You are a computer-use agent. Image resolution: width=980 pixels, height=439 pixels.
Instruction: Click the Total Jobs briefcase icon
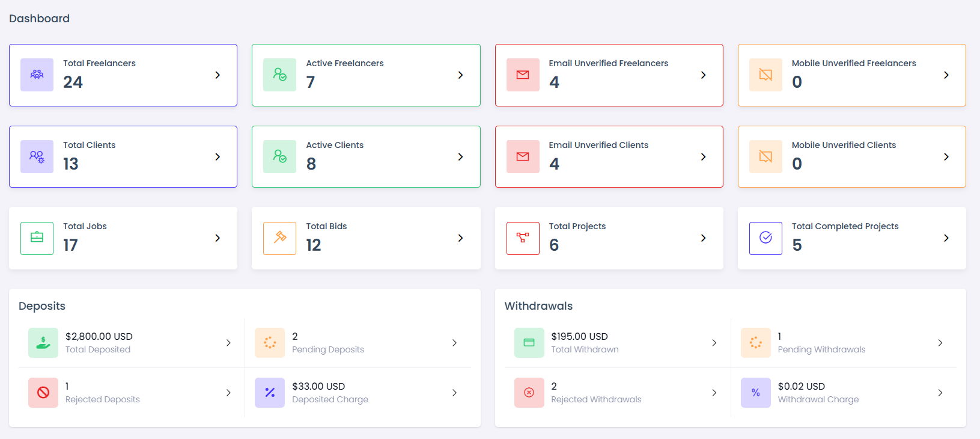pyautogui.click(x=37, y=238)
